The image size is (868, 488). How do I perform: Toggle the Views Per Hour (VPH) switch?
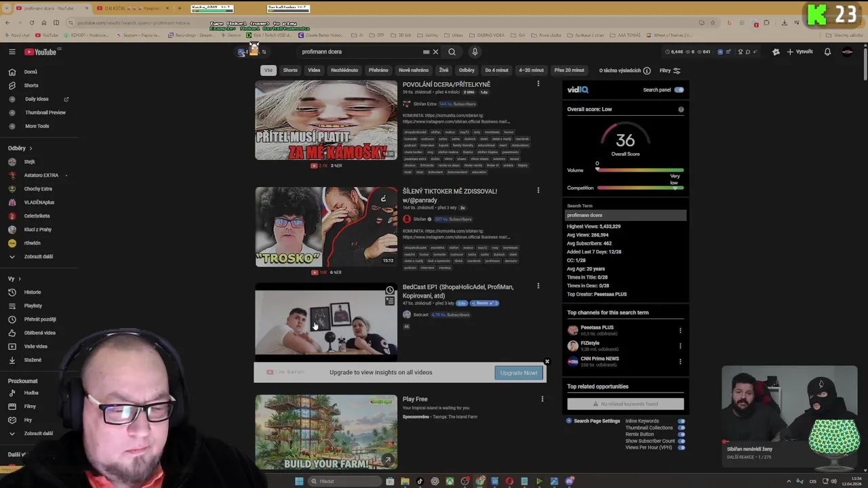[x=682, y=447]
